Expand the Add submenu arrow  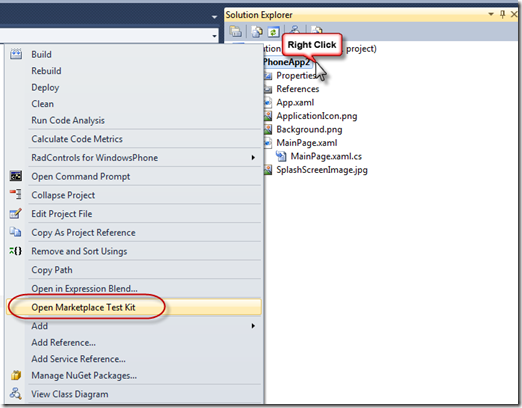coord(253,326)
